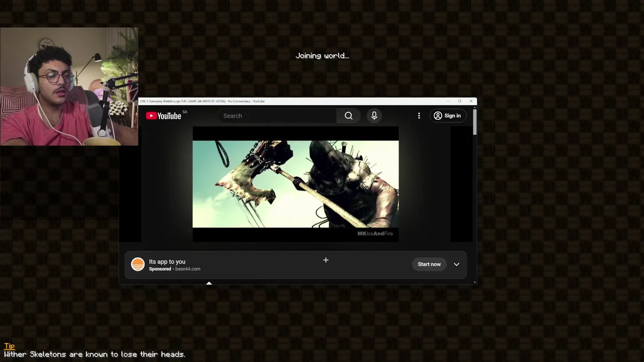Click the Sign in button
644x362 pixels.
[447, 116]
